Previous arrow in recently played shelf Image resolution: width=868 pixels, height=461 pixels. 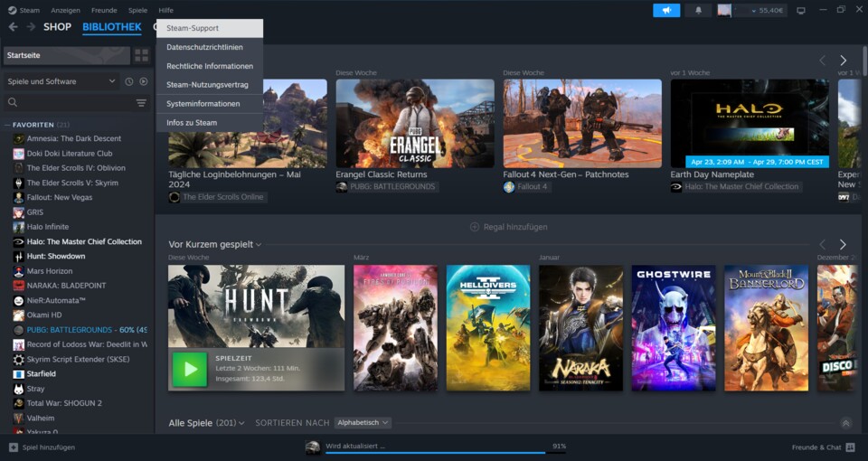(822, 244)
